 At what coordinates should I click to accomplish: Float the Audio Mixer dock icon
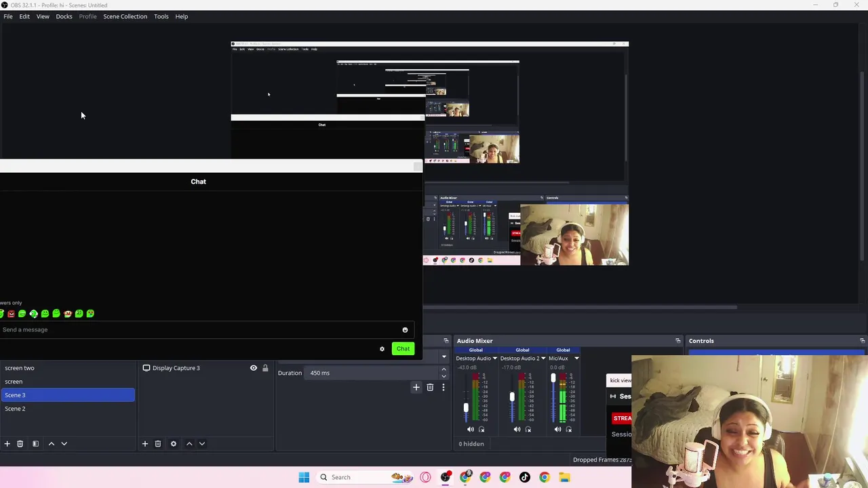click(x=677, y=341)
